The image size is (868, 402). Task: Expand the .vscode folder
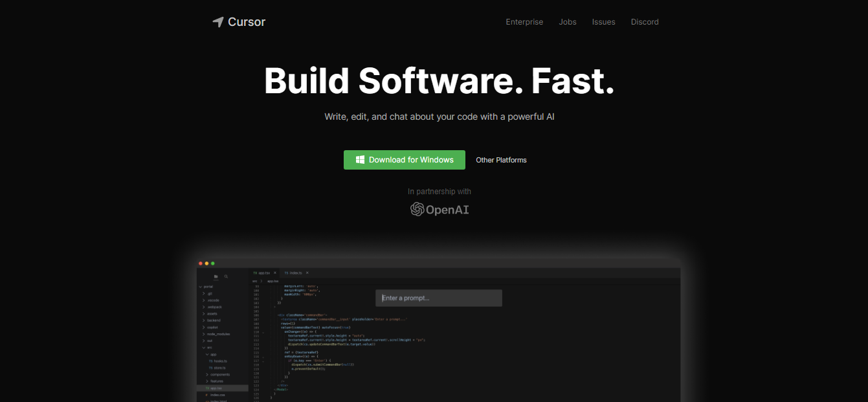[x=212, y=300]
